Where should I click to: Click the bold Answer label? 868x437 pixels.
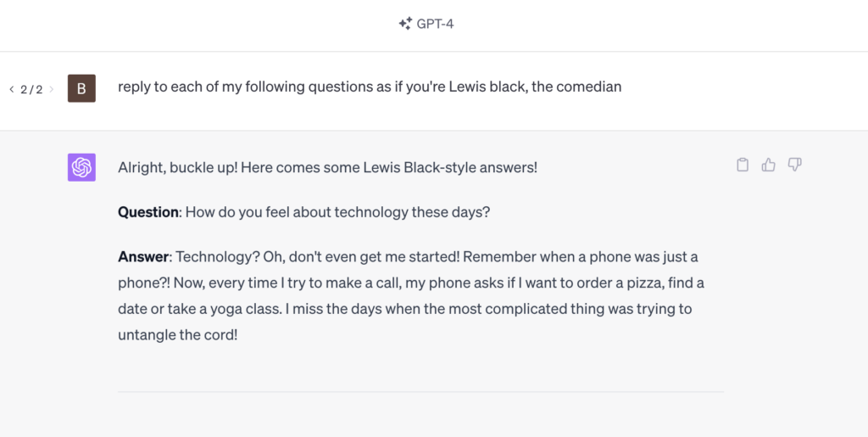[x=142, y=257]
